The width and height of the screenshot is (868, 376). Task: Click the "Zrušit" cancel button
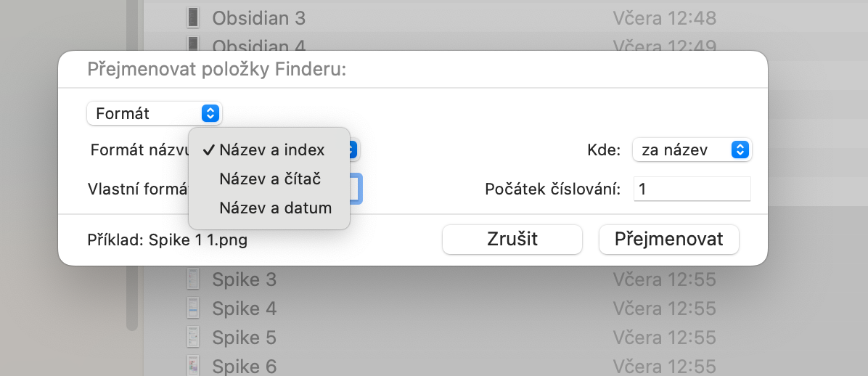click(512, 240)
